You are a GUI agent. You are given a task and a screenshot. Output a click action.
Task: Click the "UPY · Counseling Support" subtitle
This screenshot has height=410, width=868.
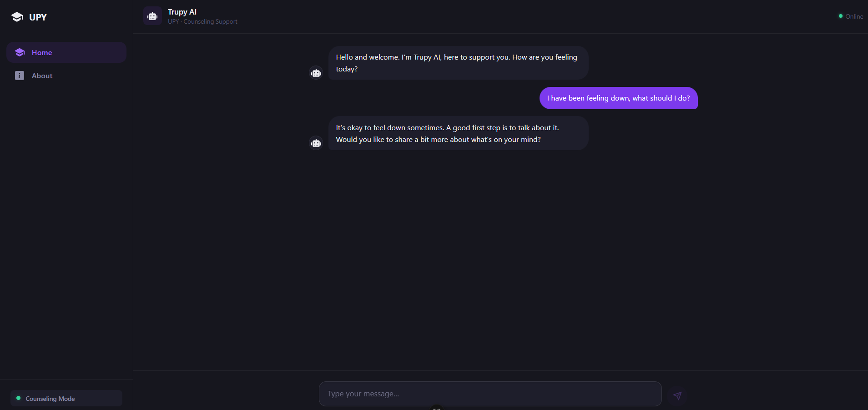[x=202, y=22]
